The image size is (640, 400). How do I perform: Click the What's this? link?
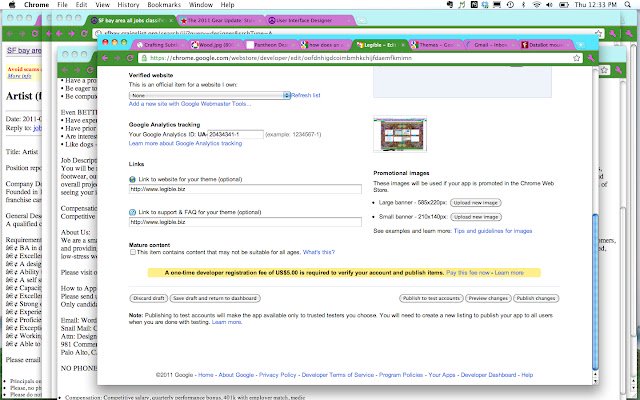click(319, 252)
